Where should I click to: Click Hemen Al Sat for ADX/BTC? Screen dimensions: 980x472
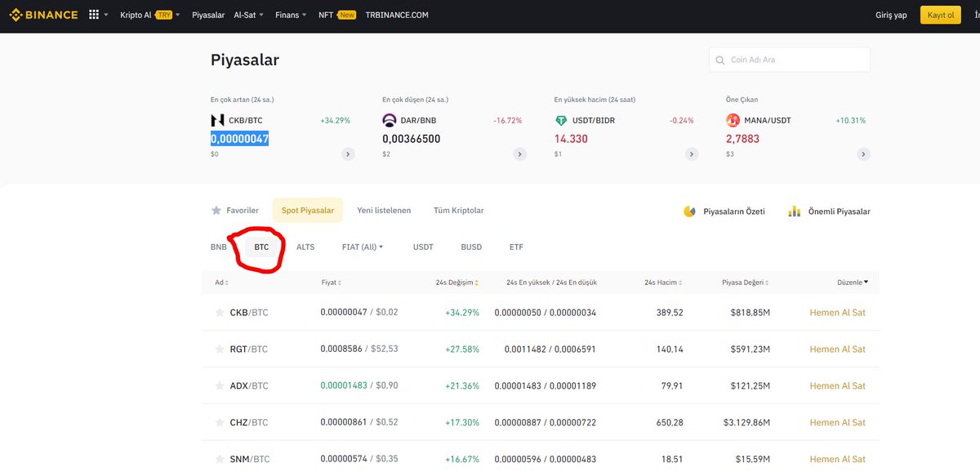(x=837, y=386)
